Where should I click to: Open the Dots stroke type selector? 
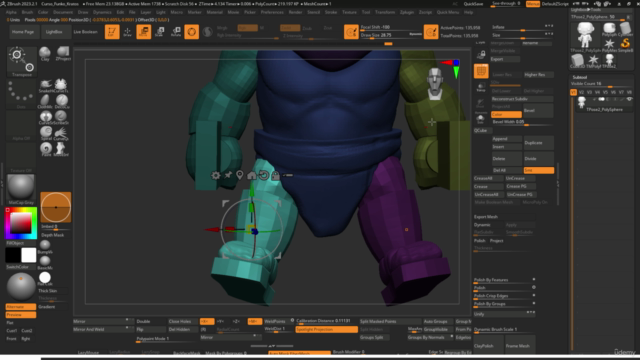pyautogui.click(x=22, y=94)
